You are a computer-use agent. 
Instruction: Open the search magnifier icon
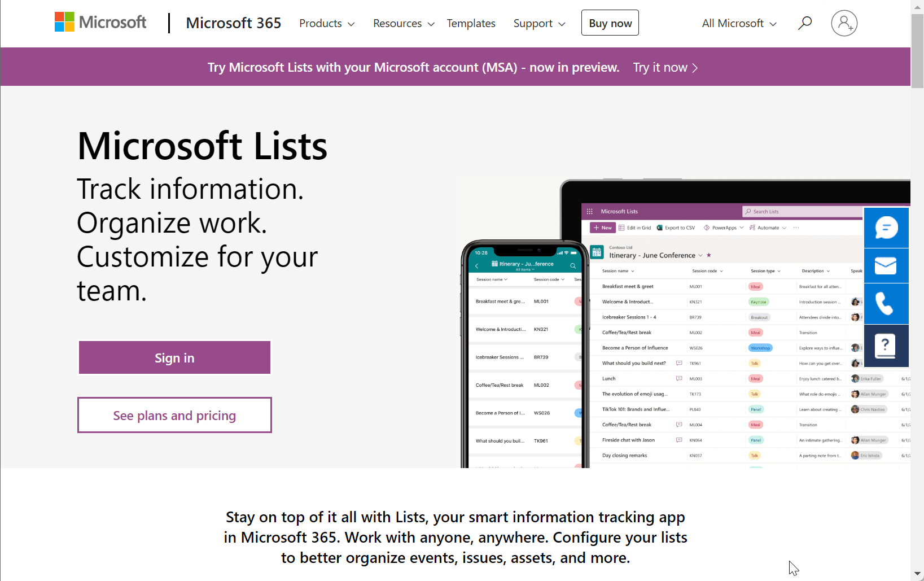tap(805, 23)
